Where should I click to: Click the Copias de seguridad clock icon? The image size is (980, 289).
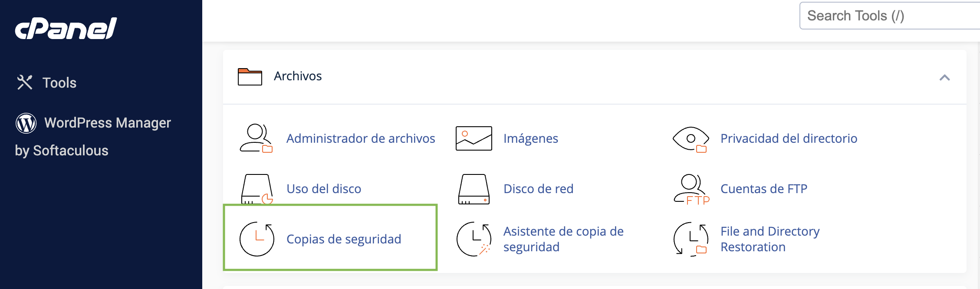(x=257, y=239)
